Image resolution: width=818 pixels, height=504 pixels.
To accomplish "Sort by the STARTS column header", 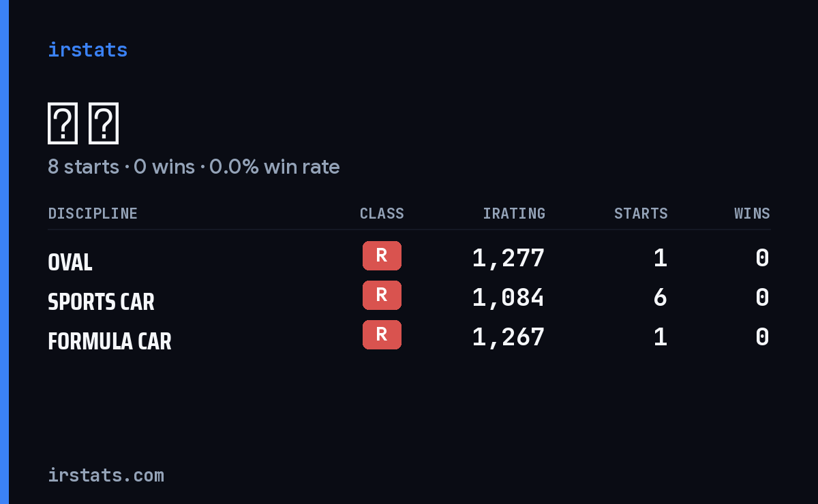I will tap(641, 213).
